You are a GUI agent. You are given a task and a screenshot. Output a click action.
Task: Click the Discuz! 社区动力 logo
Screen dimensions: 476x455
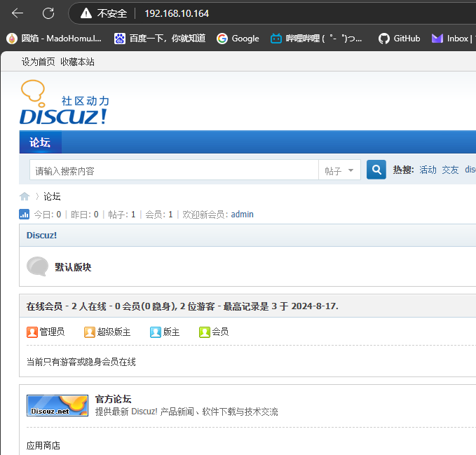coord(64,102)
